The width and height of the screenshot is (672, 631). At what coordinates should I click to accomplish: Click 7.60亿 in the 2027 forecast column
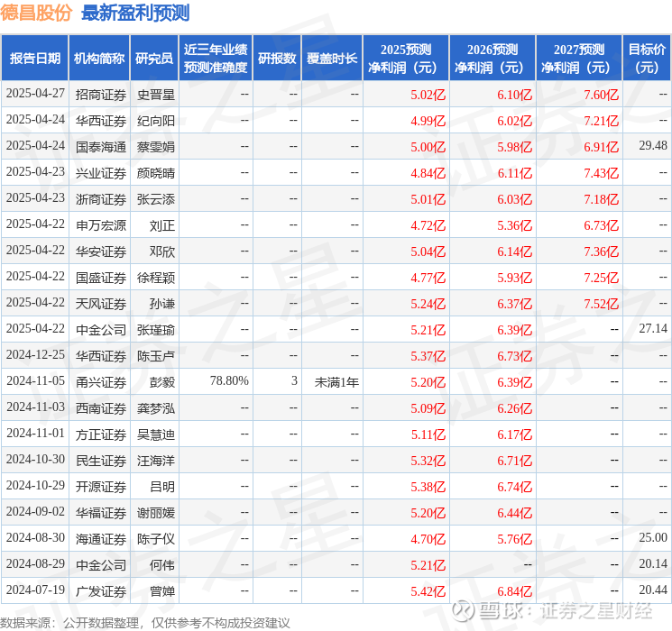tap(601, 95)
